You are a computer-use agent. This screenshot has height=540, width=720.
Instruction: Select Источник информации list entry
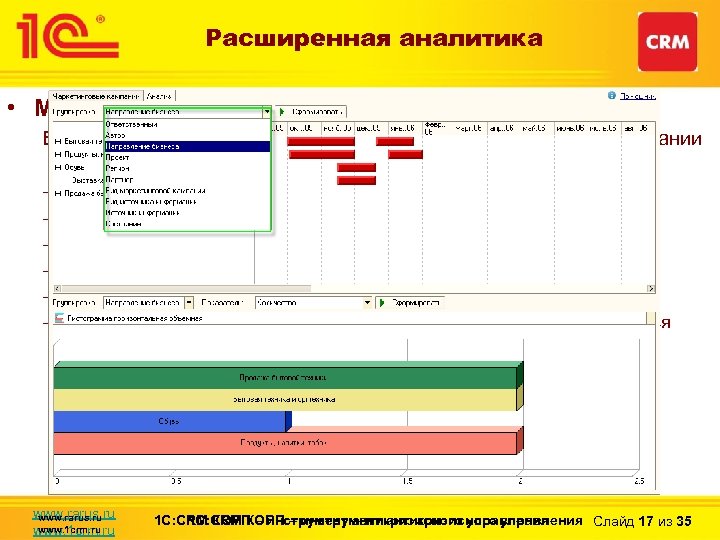click(188, 213)
